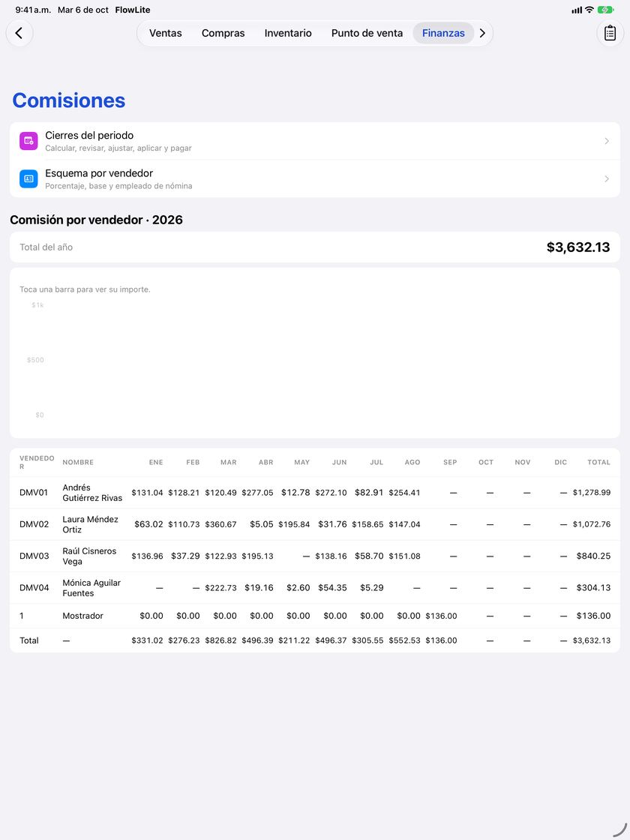Tap the purple Cierres del periodo icon
Screen dimensions: 630x840
(28, 141)
